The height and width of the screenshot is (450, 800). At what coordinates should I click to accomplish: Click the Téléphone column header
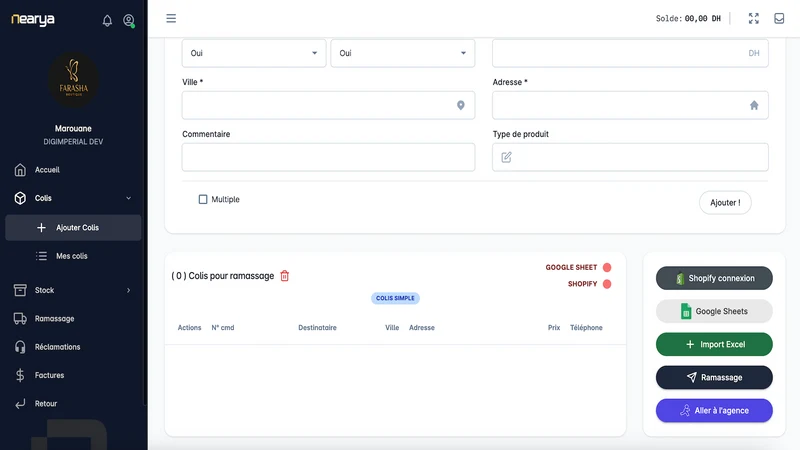coord(586,328)
